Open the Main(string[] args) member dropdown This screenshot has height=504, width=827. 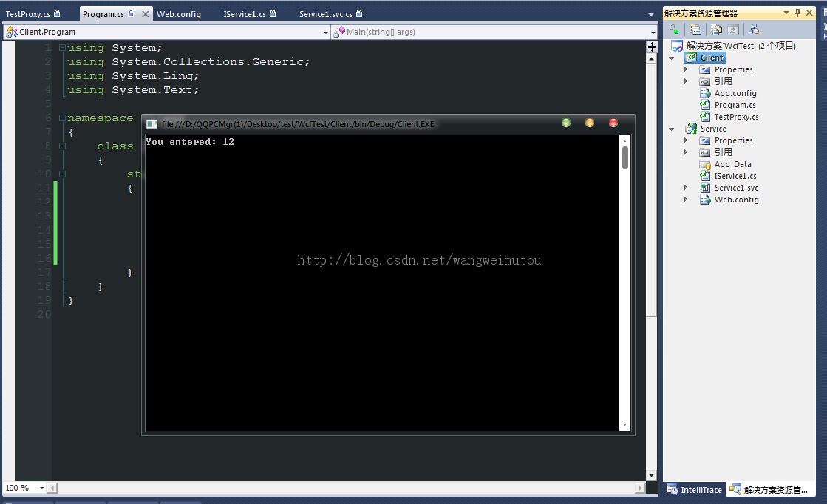coord(653,33)
